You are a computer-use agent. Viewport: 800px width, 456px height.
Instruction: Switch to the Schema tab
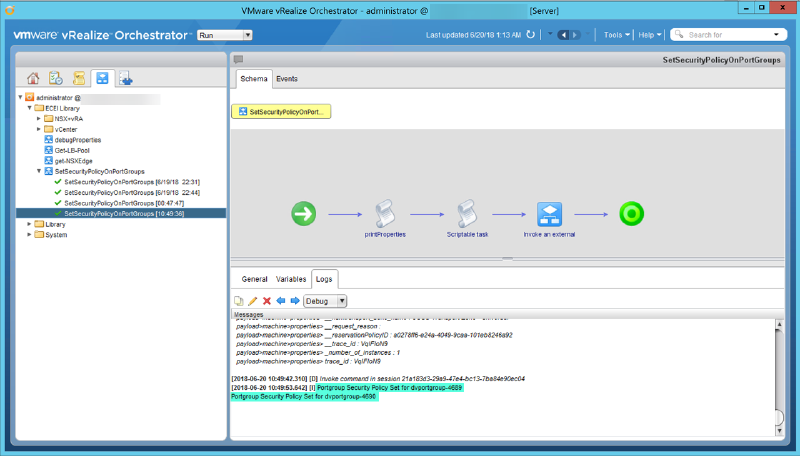[x=254, y=79]
